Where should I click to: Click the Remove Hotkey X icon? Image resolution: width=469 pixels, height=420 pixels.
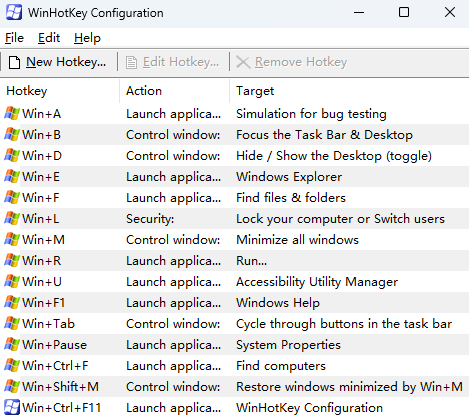(243, 62)
